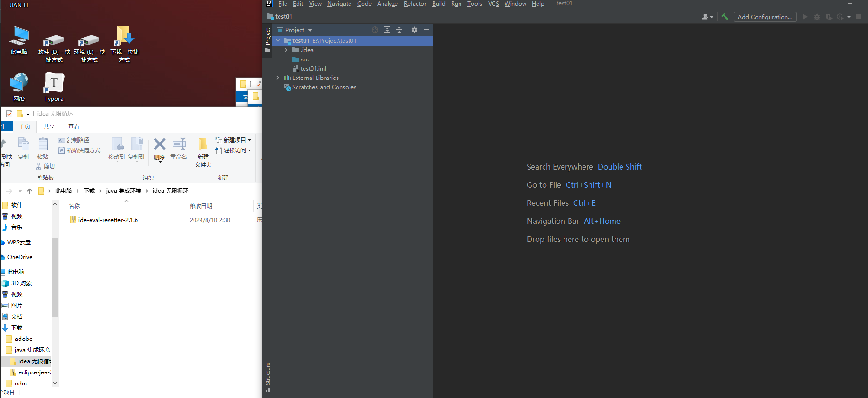The width and height of the screenshot is (868, 398).
Task: Click the 网络 desktop icon
Action: tap(19, 87)
